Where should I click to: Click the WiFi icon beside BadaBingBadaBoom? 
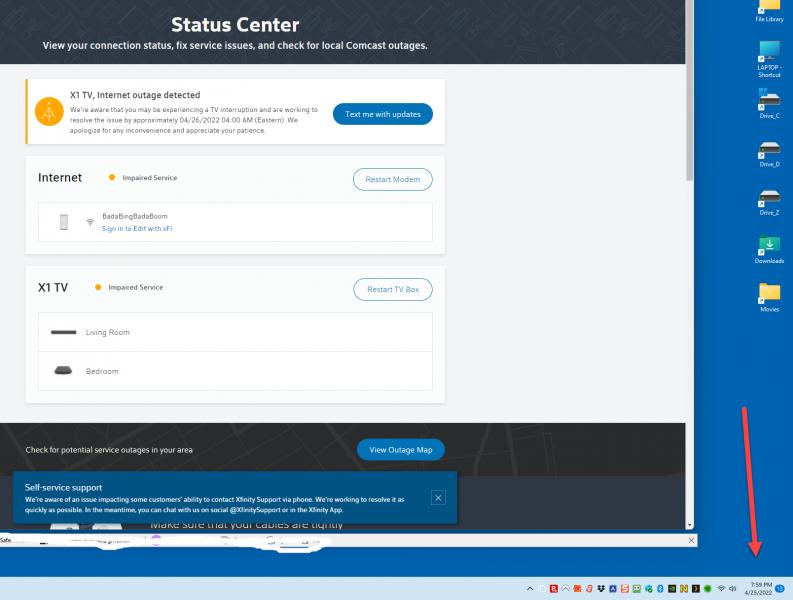[90, 222]
